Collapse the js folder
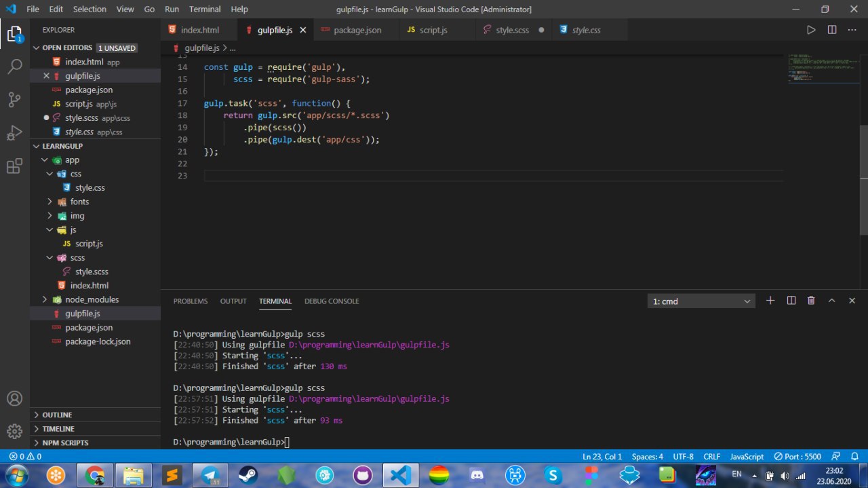Screen dimensions: 868x488 point(50,229)
